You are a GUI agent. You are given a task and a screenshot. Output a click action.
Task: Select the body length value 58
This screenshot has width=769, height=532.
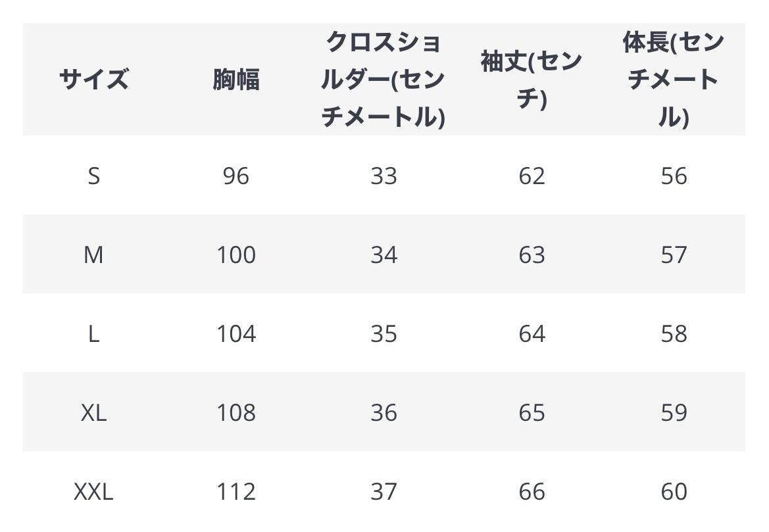tap(674, 333)
